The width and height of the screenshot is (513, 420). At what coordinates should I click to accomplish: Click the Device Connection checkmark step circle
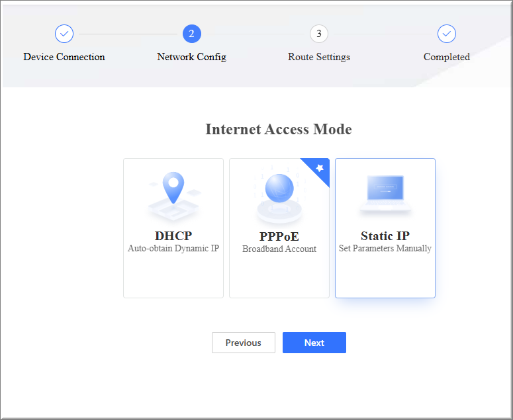pos(64,34)
